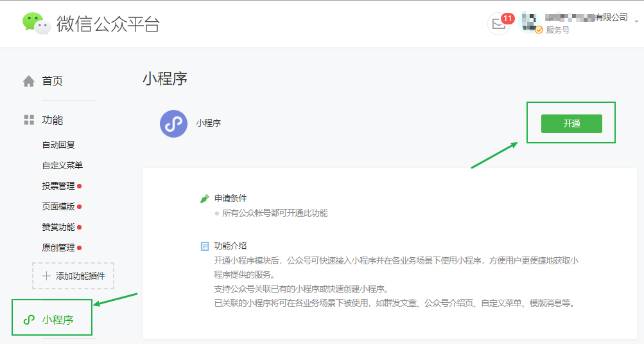The width and height of the screenshot is (644, 344).
Task: Click the 功能介绍 document icon
Action: tap(205, 246)
